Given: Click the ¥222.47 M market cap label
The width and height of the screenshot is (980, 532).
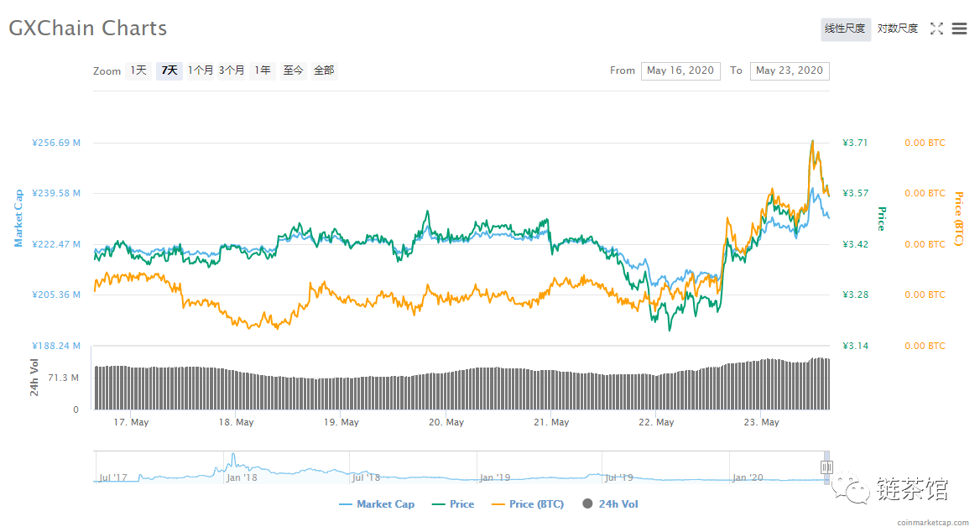Looking at the screenshot, I should pyautogui.click(x=56, y=244).
